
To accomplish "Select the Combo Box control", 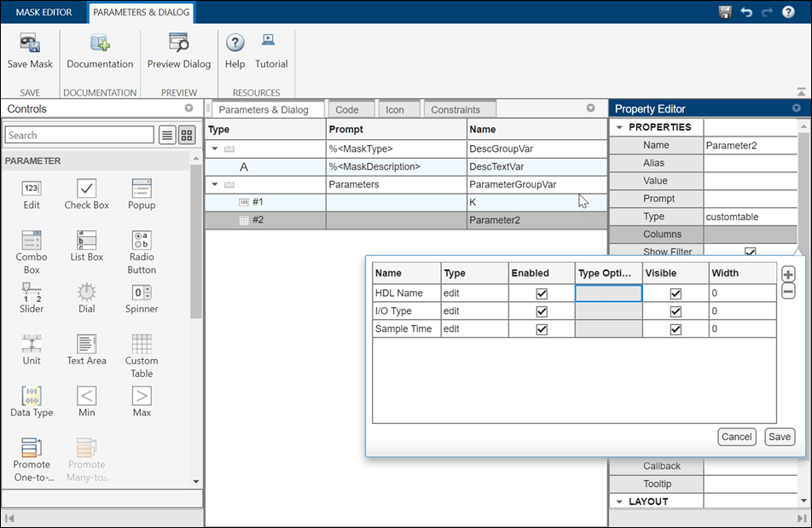I will [31, 252].
